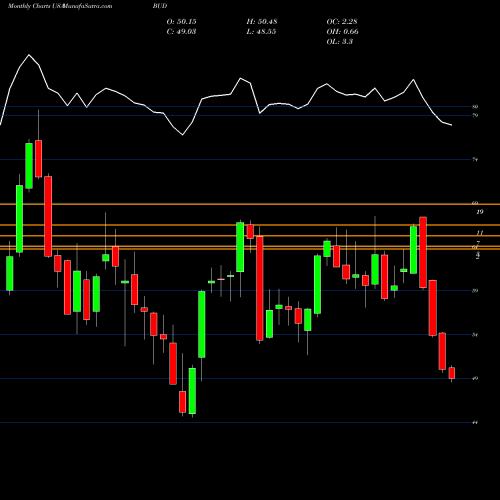Click the '19' orange level label
The width and height of the screenshot is (500, 500).
click(x=480, y=212)
